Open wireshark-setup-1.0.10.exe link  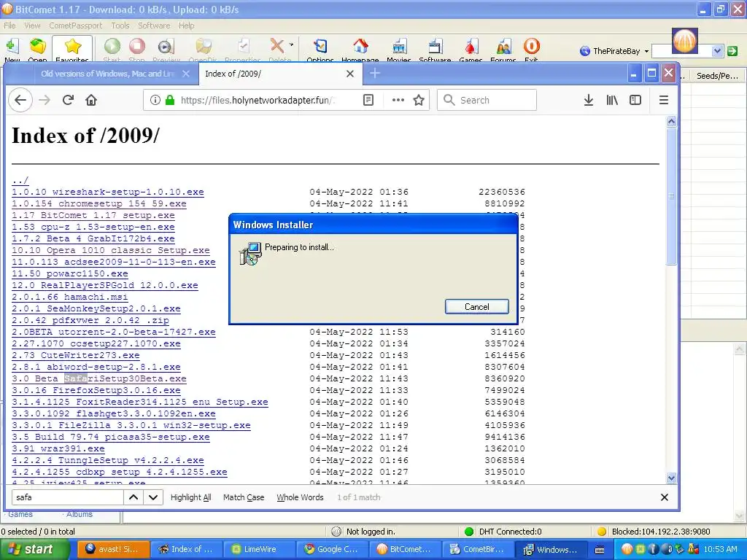tap(108, 192)
